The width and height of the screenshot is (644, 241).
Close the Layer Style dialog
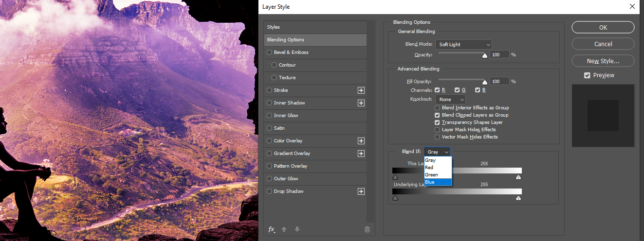(632, 6)
